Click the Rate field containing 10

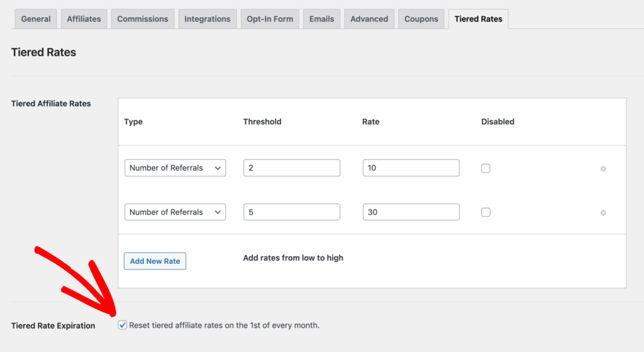tap(411, 167)
